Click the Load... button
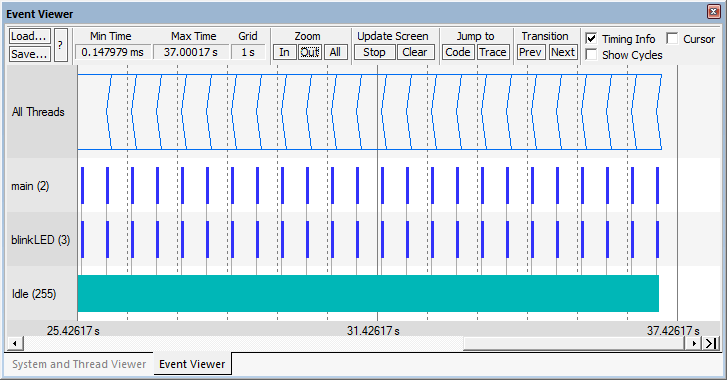 pyautogui.click(x=30, y=36)
